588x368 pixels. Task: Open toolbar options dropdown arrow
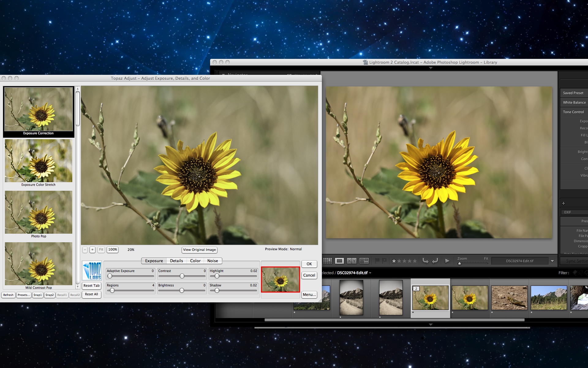[x=552, y=261]
